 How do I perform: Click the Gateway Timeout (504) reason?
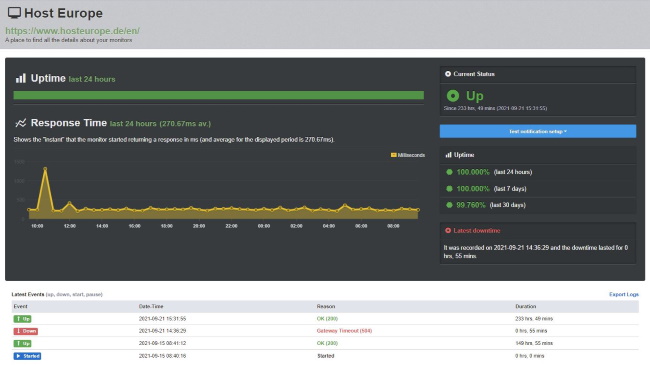pyautogui.click(x=344, y=331)
